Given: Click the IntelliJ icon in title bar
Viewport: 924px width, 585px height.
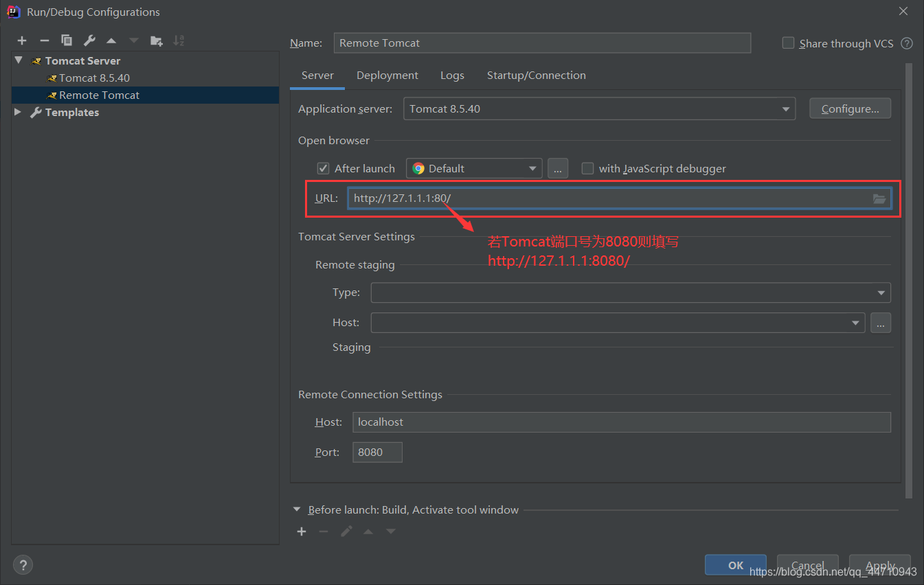Looking at the screenshot, I should (14, 12).
